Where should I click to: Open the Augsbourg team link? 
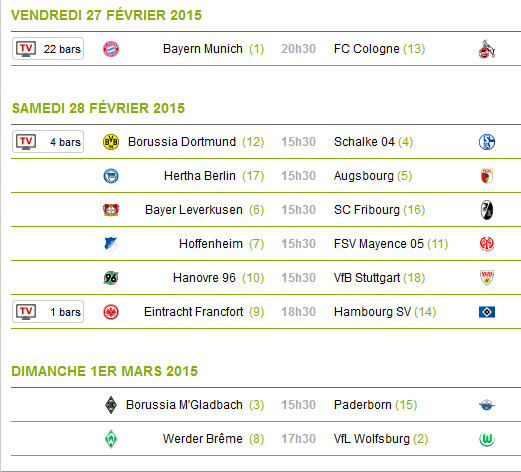364,176
